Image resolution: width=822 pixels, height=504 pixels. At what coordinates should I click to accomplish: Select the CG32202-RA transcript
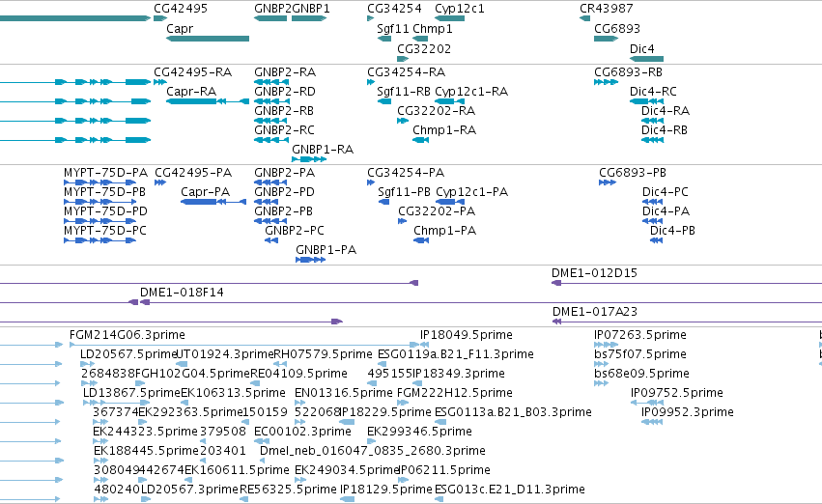(403, 121)
